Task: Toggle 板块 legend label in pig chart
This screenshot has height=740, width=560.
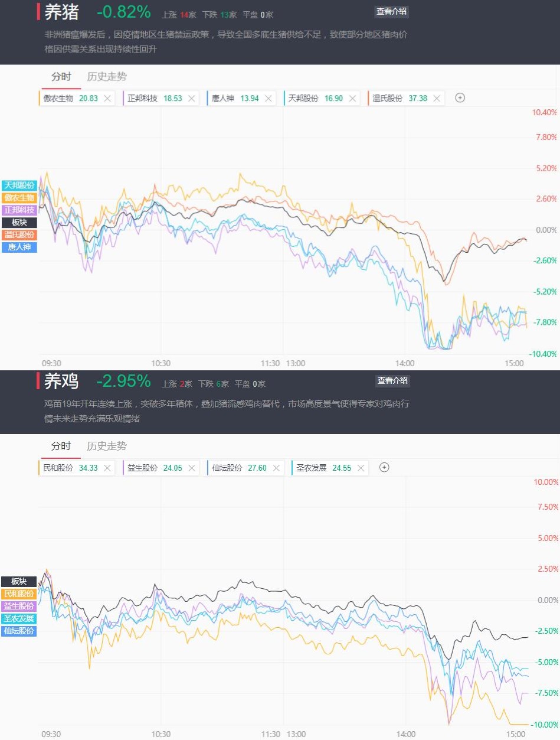Action: (x=19, y=223)
